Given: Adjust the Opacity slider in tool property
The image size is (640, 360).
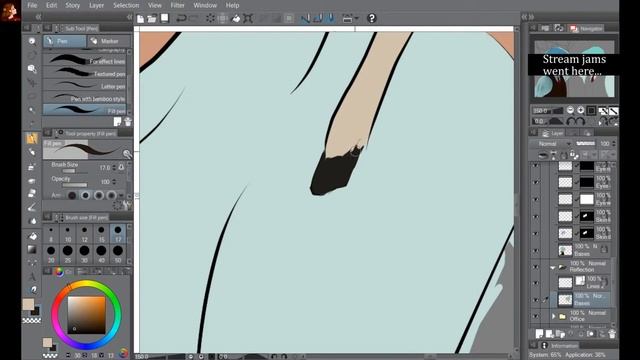Looking at the screenshot, I should (74, 185).
